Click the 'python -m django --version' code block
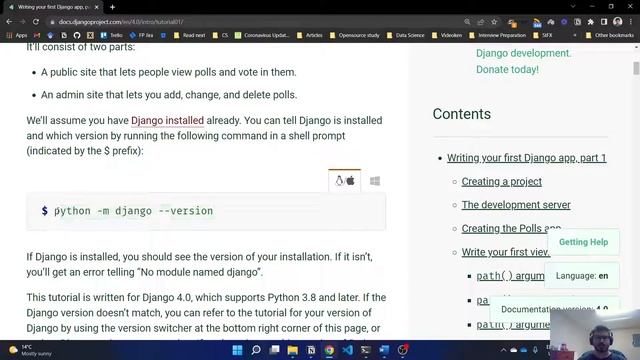The image size is (640, 360). pyautogui.click(x=206, y=211)
